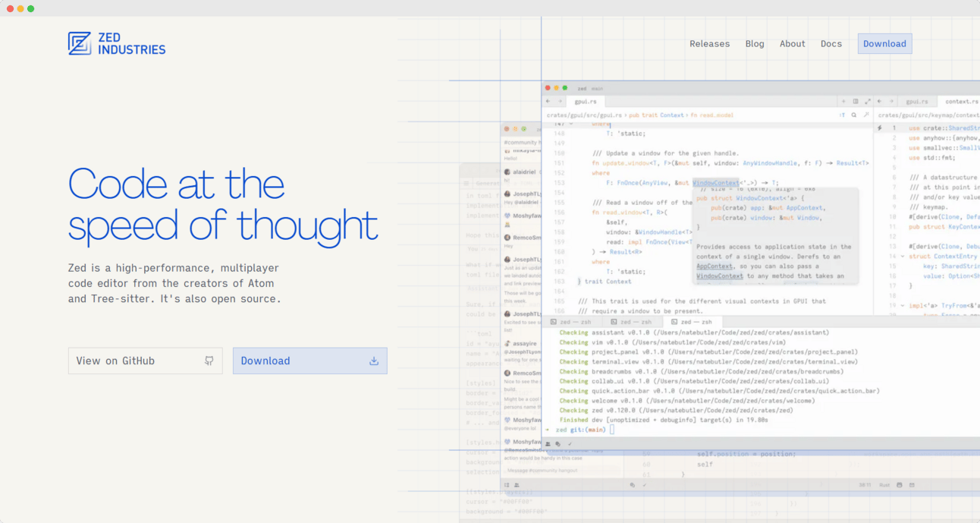980x523 pixels.
Task: Click the collaborators people icon under the terminal
Action: point(548,444)
